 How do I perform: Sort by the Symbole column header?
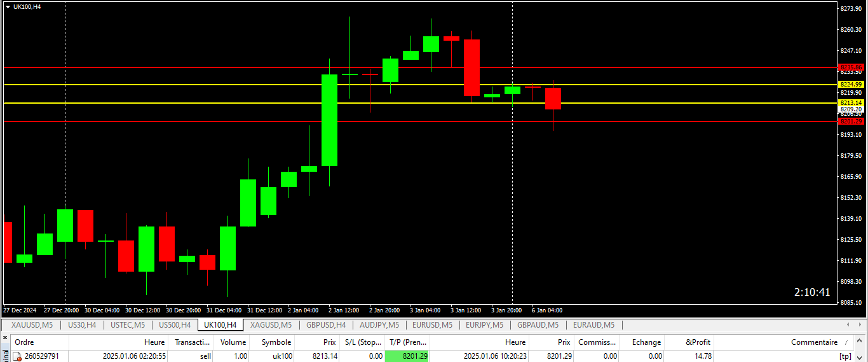[x=275, y=342]
